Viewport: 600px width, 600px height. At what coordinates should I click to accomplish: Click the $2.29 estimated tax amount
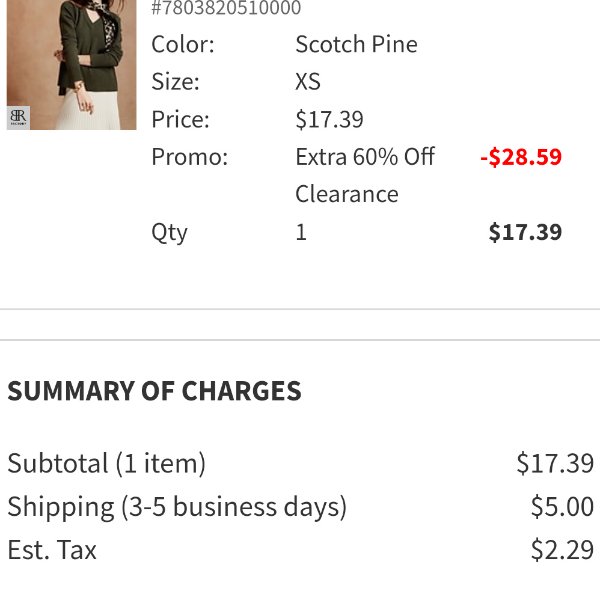point(562,550)
